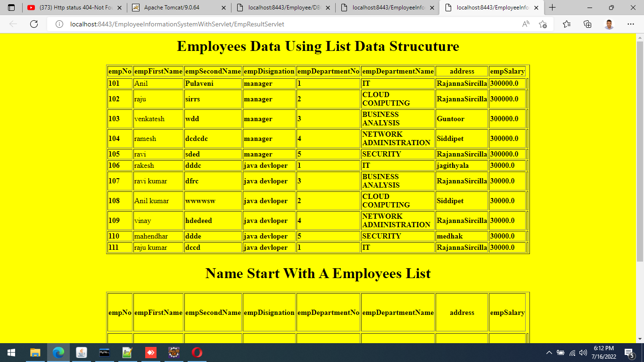Image resolution: width=644 pixels, height=362 pixels.
Task: View site information icon in address bar
Action: pyautogui.click(x=59, y=24)
